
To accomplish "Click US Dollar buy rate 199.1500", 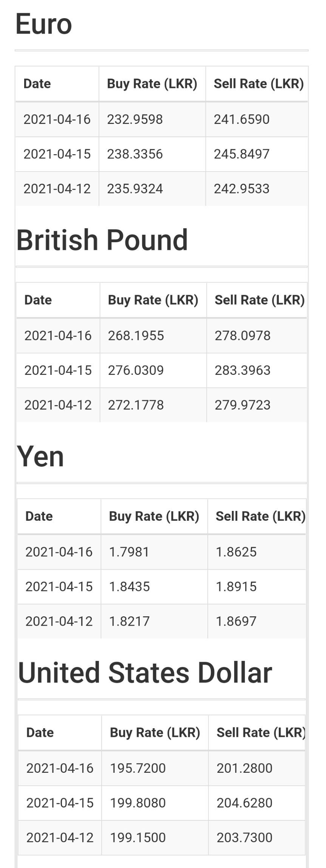I will point(138,838).
